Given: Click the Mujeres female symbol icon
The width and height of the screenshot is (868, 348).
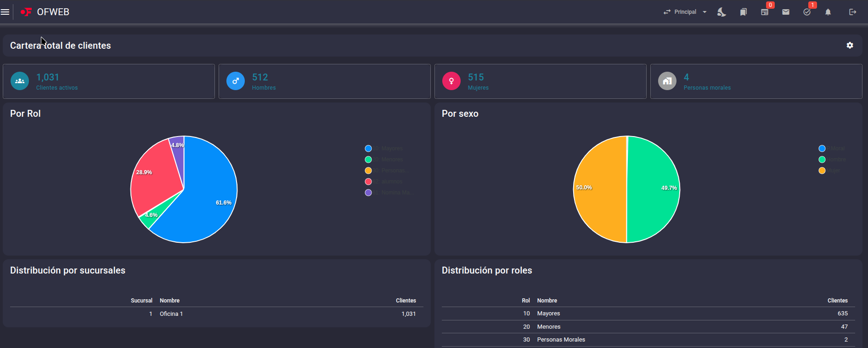Looking at the screenshot, I should pyautogui.click(x=451, y=81).
